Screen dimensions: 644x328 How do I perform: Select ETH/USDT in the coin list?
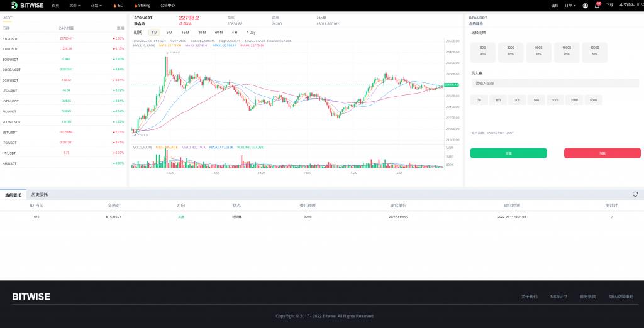tap(11, 48)
